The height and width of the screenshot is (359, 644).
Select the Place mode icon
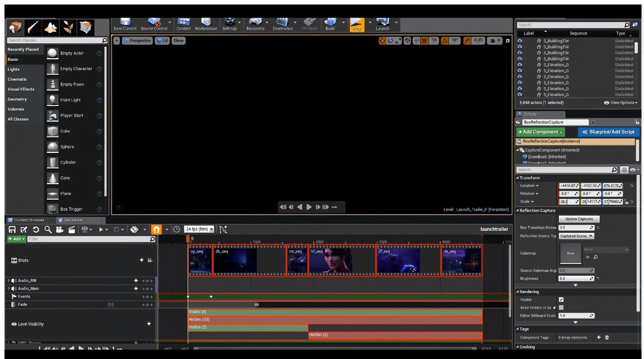15,27
